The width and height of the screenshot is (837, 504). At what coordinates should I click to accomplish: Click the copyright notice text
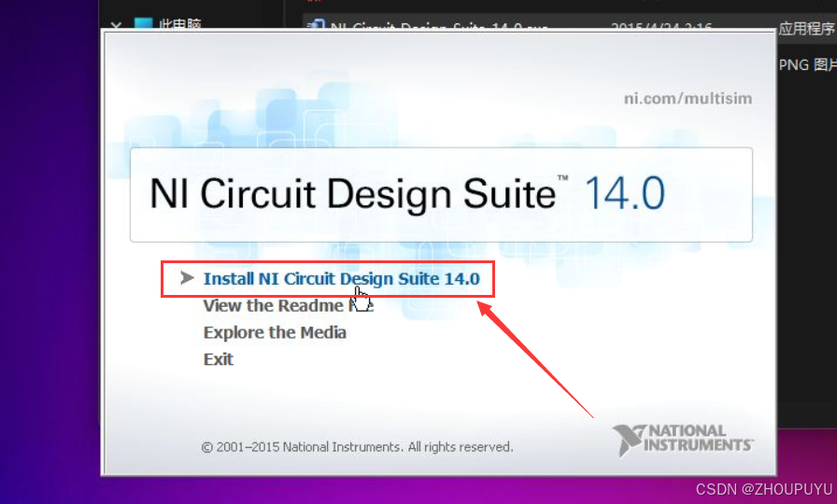point(357,447)
